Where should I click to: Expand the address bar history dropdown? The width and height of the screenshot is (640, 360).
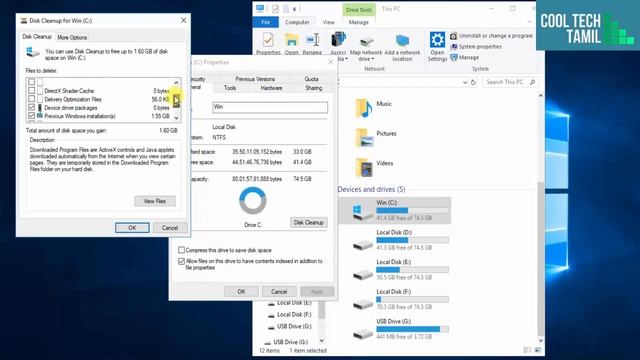pos(464,82)
